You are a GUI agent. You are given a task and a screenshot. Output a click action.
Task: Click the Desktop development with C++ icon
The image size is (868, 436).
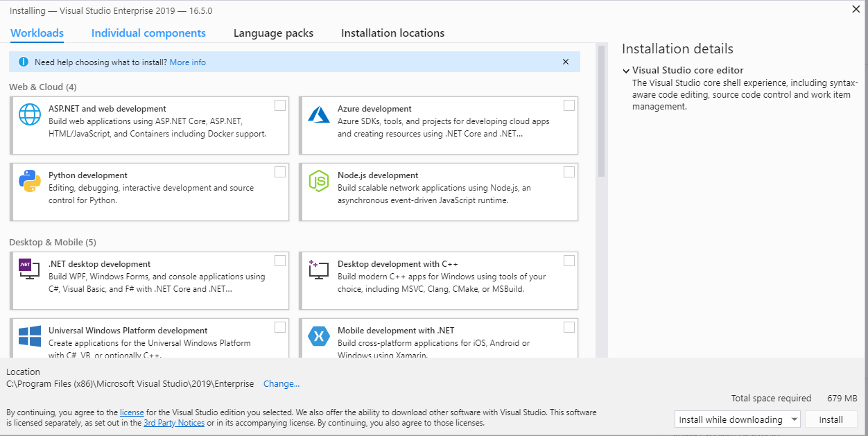coord(319,270)
